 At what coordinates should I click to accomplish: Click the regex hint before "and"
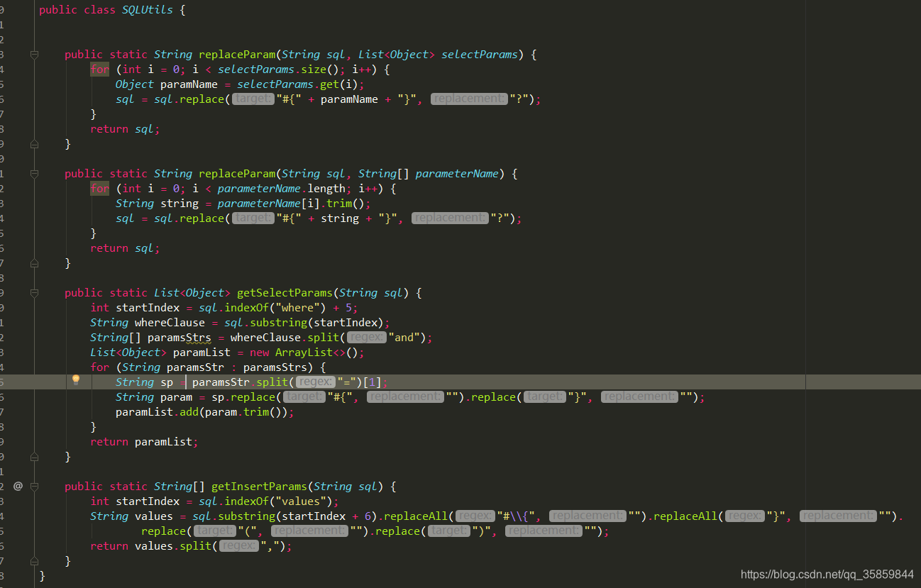pyautogui.click(x=367, y=338)
